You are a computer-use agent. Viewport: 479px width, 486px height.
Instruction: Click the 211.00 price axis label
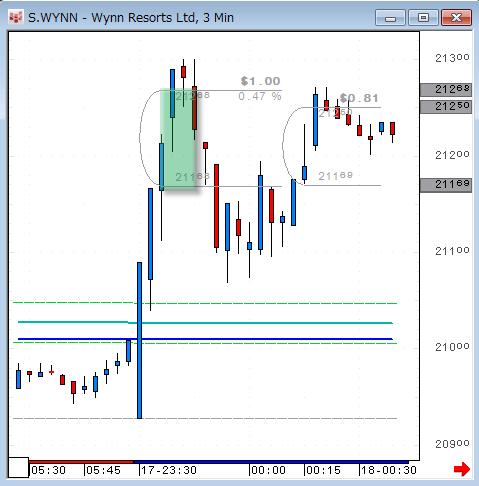(x=452, y=251)
